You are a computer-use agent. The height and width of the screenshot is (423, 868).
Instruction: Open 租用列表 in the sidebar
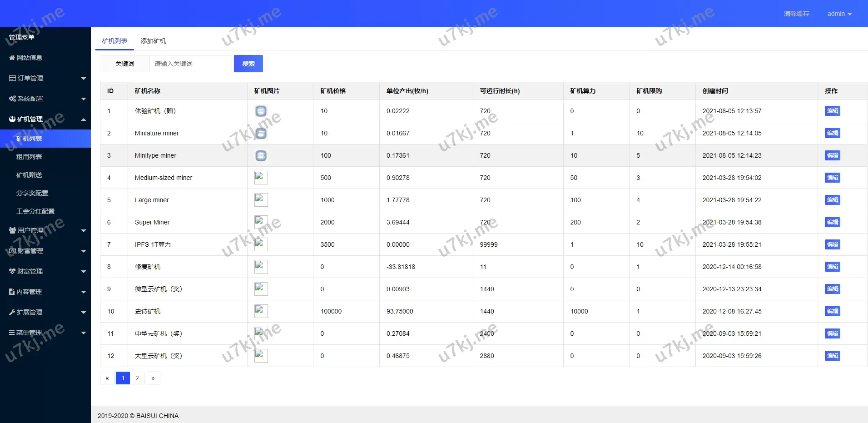click(x=29, y=157)
